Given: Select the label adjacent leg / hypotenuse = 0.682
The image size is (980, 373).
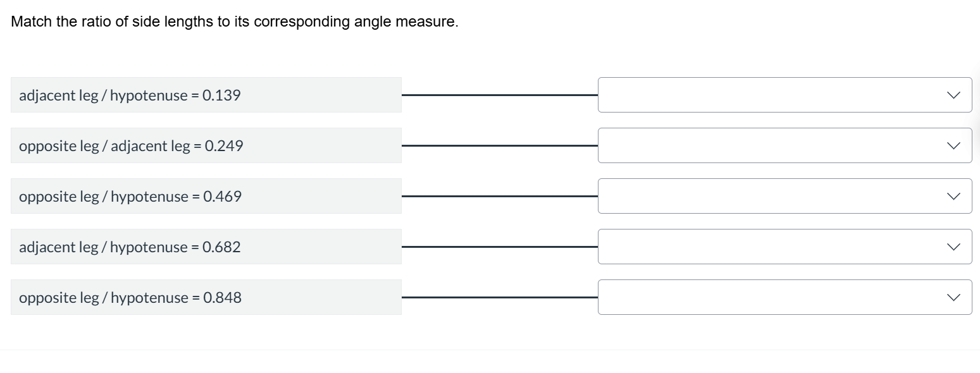Looking at the screenshot, I should click(x=130, y=247).
